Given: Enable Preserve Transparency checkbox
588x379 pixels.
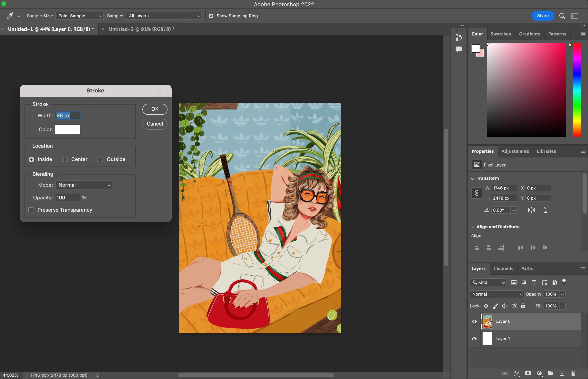Looking at the screenshot, I should [x=31, y=210].
